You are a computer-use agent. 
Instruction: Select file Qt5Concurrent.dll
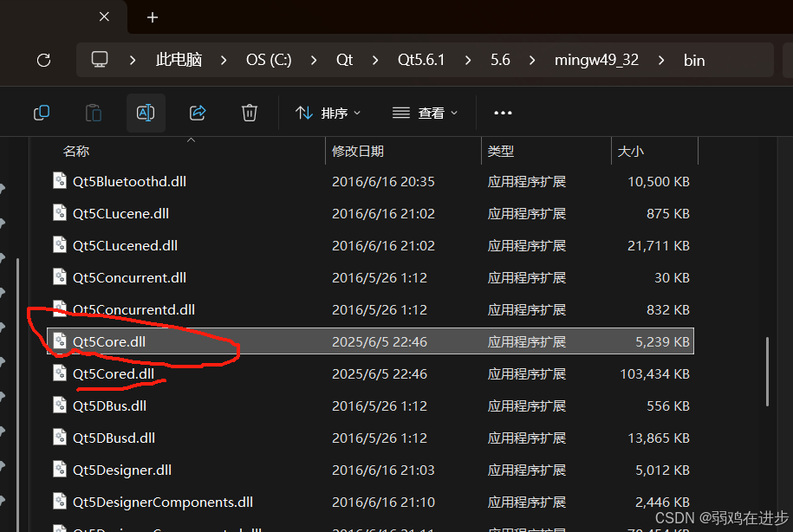pos(370,277)
